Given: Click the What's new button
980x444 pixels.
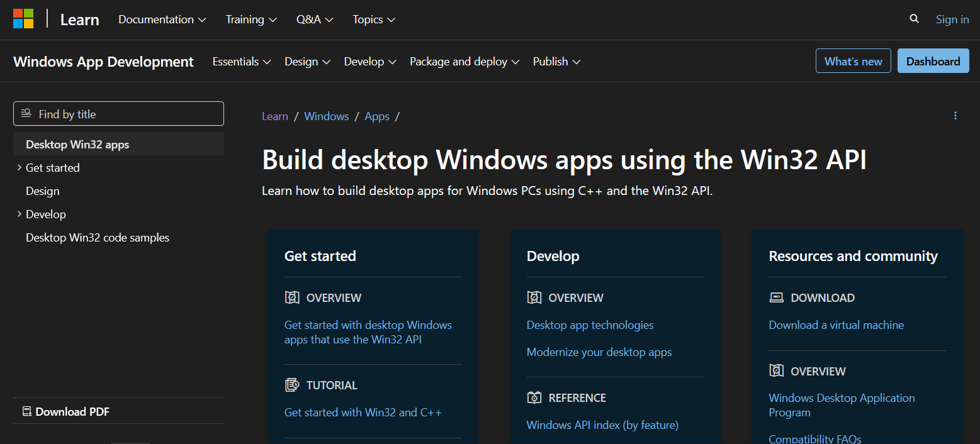Looking at the screenshot, I should (x=853, y=61).
